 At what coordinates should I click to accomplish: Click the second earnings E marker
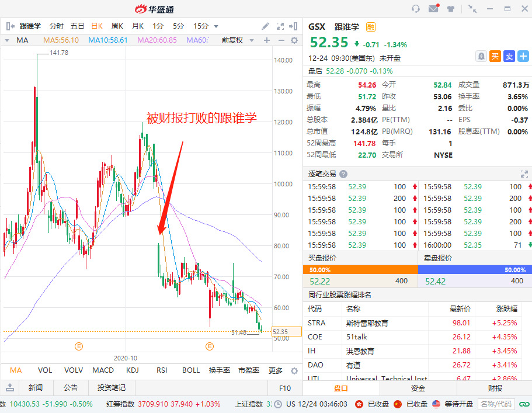(210, 346)
